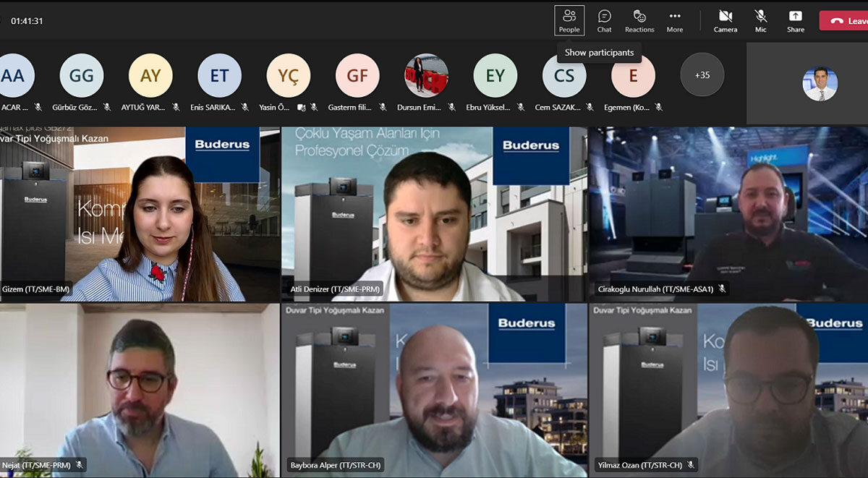Viewport: 868px width, 478px height.
Task: Share your screen with Share button
Action: 796,20
